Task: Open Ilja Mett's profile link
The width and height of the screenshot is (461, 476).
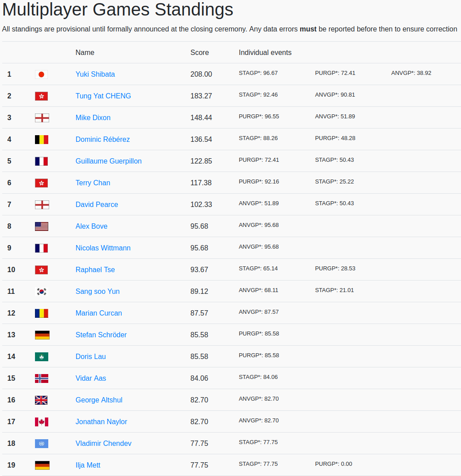Action: pos(88,465)
